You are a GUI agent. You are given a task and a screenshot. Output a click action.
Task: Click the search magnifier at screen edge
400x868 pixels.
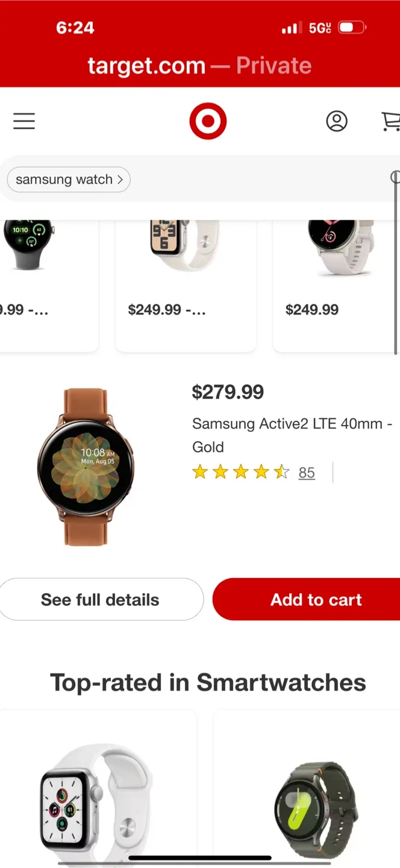tap(396, 178)
